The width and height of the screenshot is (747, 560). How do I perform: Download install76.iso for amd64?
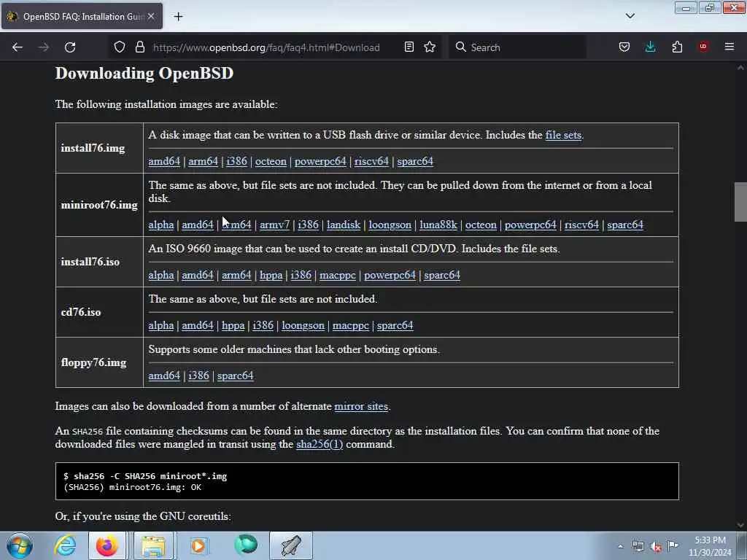pos(198,275)
